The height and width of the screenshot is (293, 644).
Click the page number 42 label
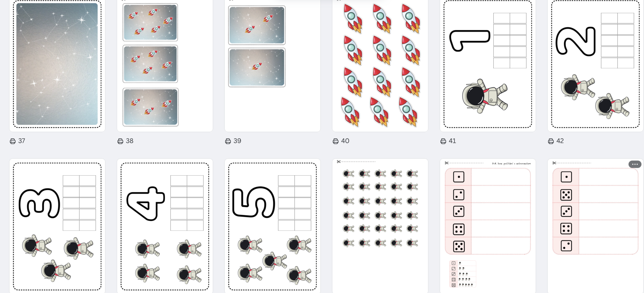click(560, 141)
